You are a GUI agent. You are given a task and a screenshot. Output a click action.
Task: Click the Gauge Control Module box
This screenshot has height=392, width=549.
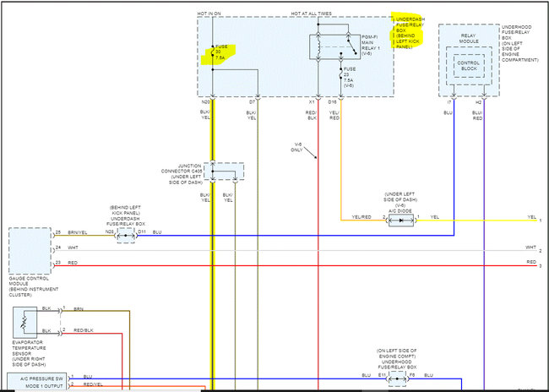pyautogui.click(x=30, y=251)
